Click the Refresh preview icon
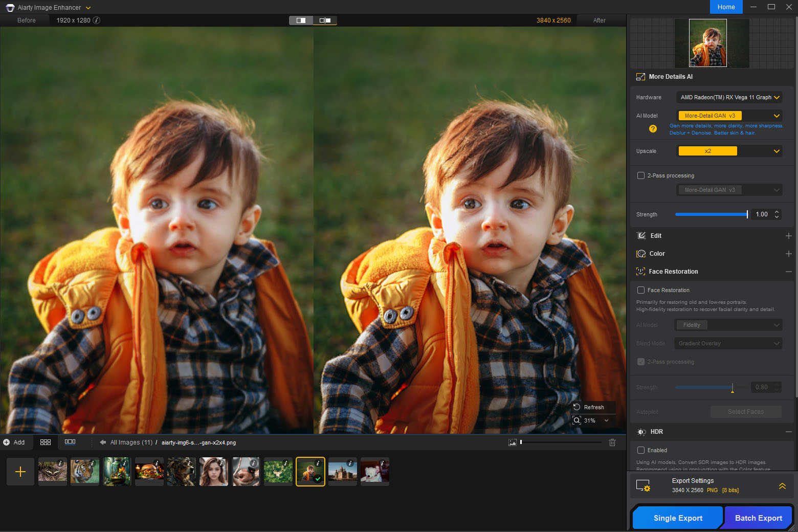The image size is (798, 532). (577, 407)
